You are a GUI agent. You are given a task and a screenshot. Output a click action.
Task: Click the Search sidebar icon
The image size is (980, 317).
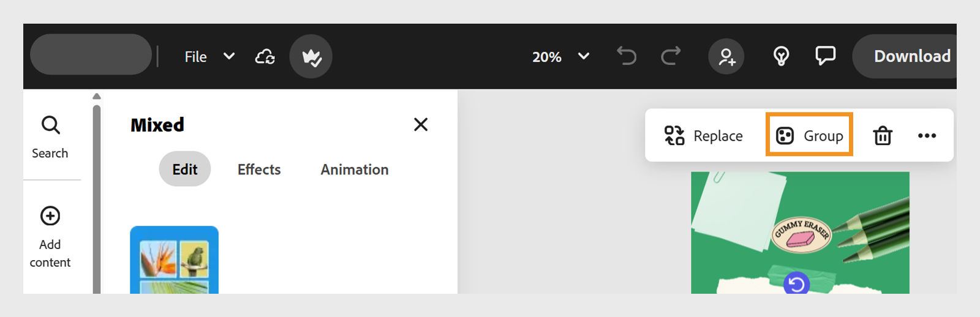[50, 125]
